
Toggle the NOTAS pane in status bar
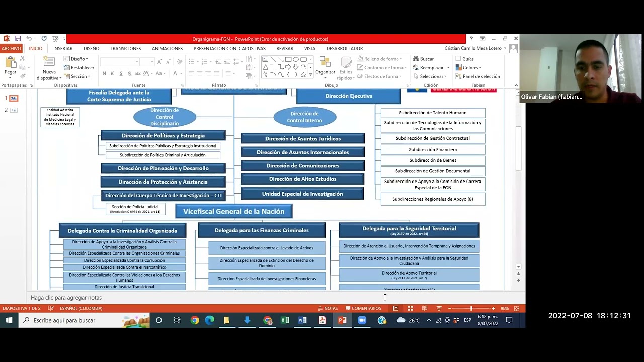(328, 308)
